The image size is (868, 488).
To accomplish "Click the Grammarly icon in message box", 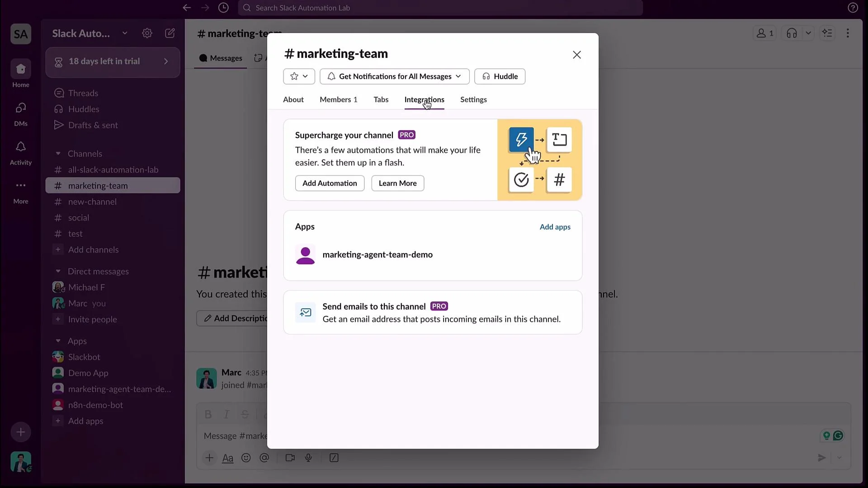I will (838, 436).
